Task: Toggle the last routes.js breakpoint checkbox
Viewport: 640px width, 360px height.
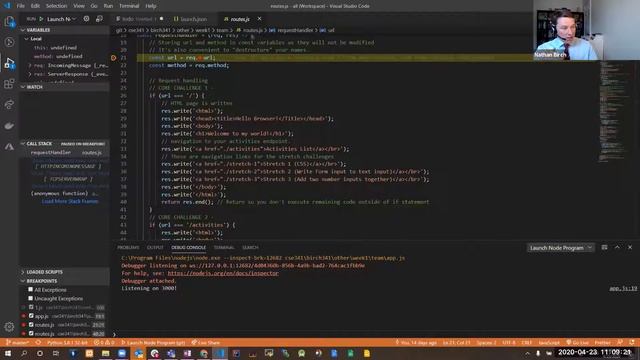Action: [31, 333]
